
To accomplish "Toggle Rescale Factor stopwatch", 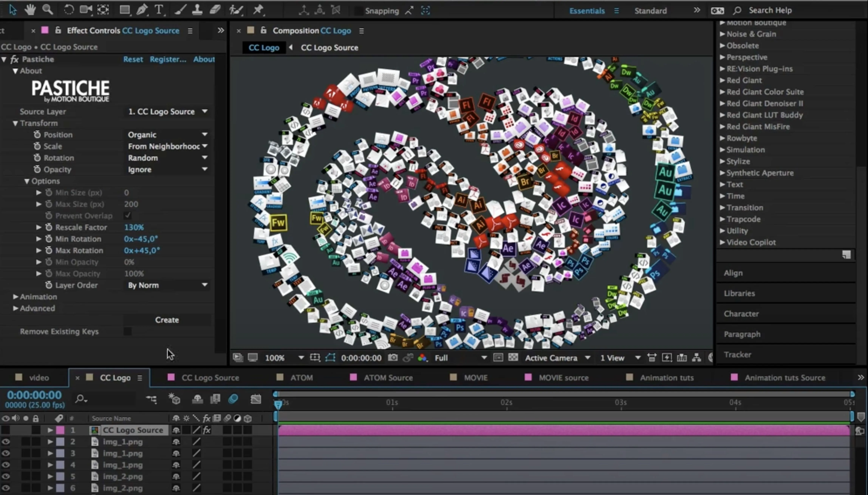I will click(x=49, y=227).
